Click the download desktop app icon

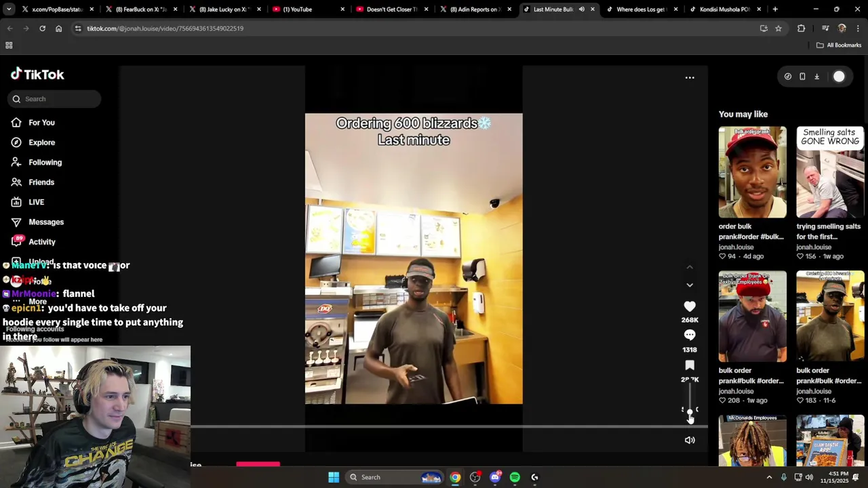pyautogui.click(x=816, y=77)
